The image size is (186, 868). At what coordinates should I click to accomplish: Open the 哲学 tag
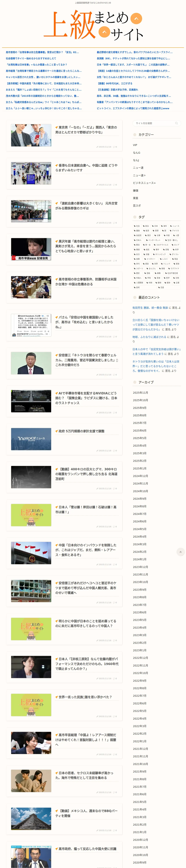point(167,278)
